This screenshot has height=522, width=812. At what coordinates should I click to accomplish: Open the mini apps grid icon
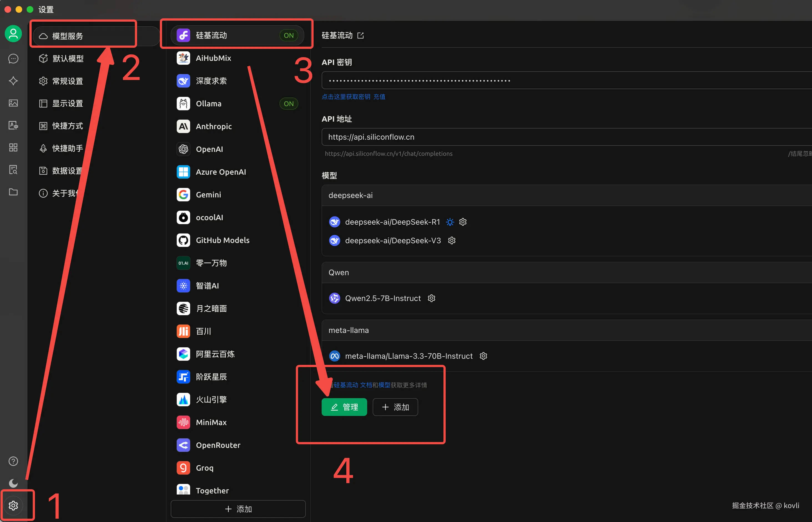(13, 147)
